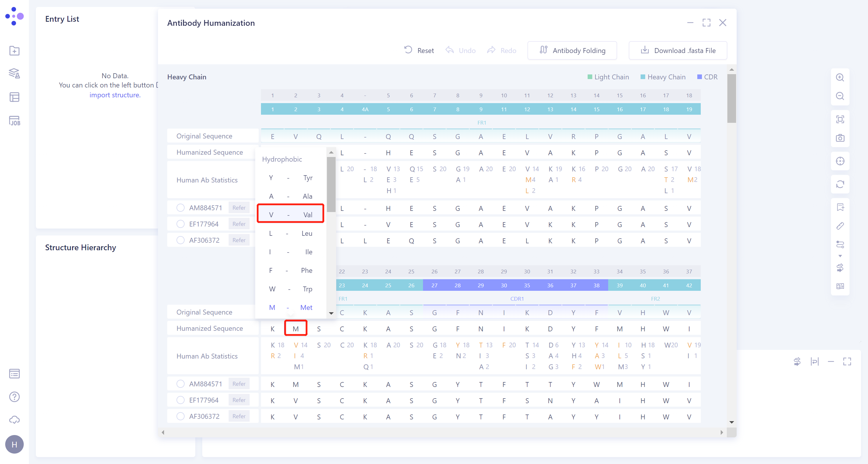
Task: Zoom out using the magnifier minus icon
Action: (x=840, y=96)
